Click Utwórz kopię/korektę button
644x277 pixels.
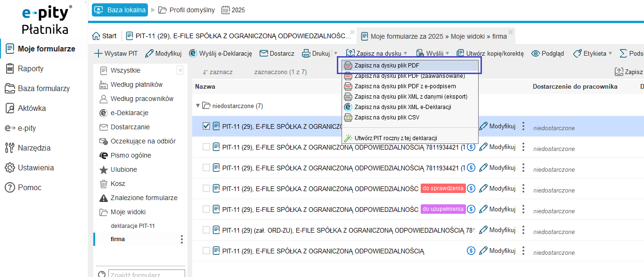point(490,53)
